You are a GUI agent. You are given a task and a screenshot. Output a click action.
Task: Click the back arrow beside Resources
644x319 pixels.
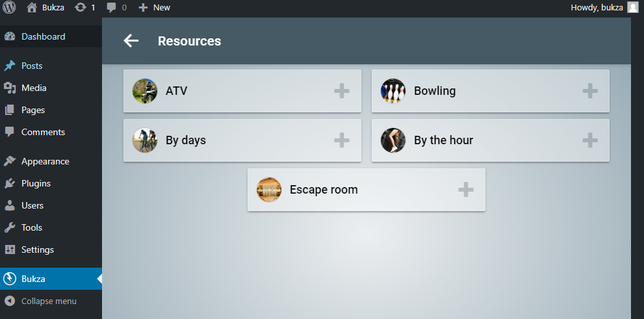click(x=131, y=41)
